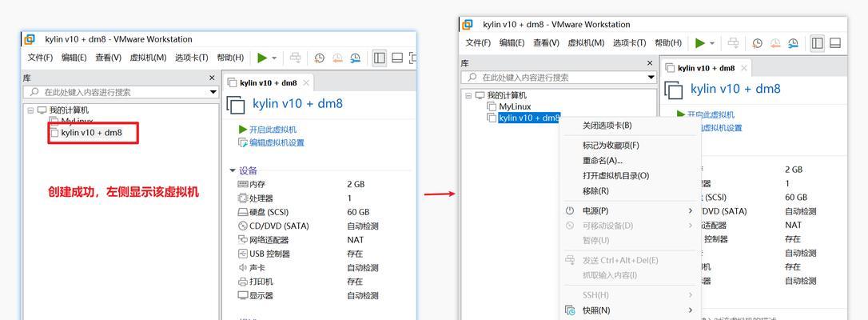Open 查看(V) menu in right window
This screenshot has width=868, height=320.
pyautogui.click(x=546, y=43)
